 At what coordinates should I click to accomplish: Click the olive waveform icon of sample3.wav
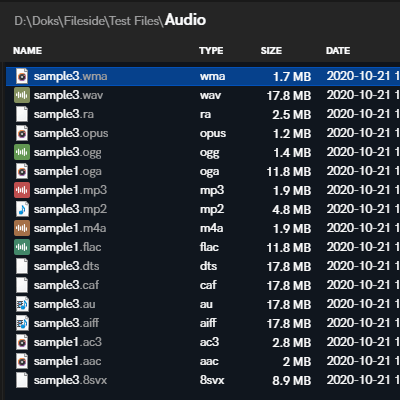pos(22,95)
